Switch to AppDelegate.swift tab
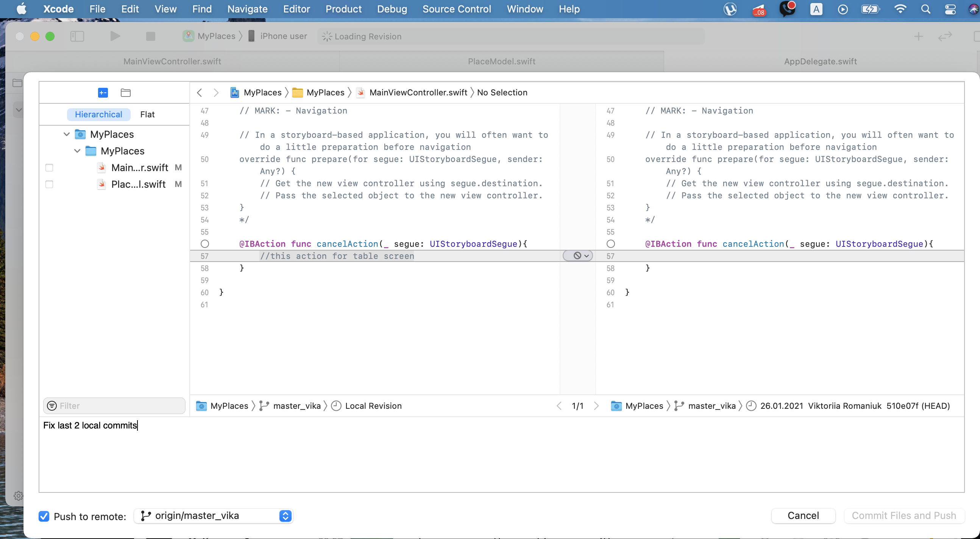Viewport: 980px width, 539px height. point(820,61)
